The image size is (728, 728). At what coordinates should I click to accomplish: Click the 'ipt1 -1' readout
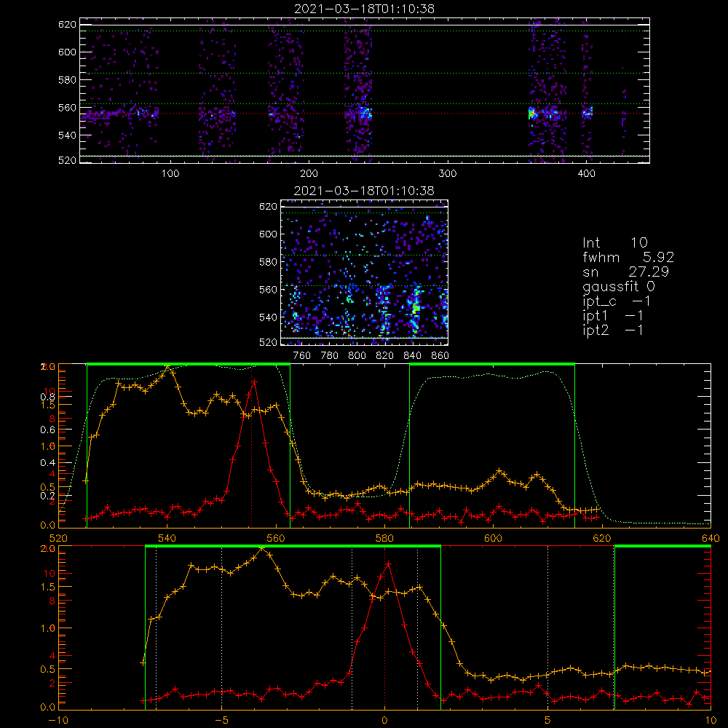[x=613, y=316]
